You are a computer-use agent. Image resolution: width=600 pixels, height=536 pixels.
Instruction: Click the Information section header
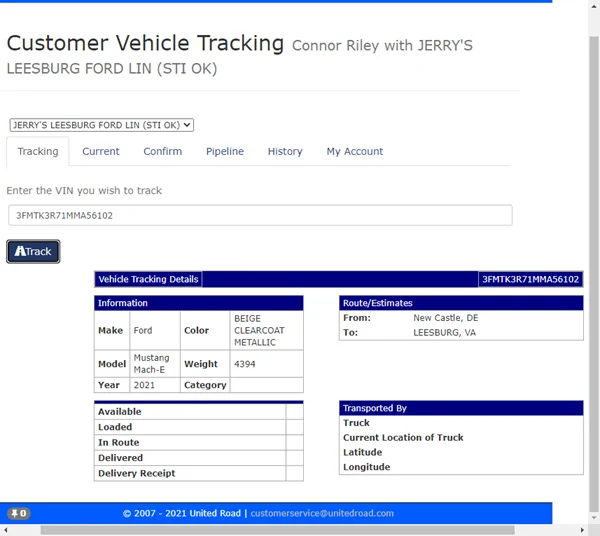[199, 303]
